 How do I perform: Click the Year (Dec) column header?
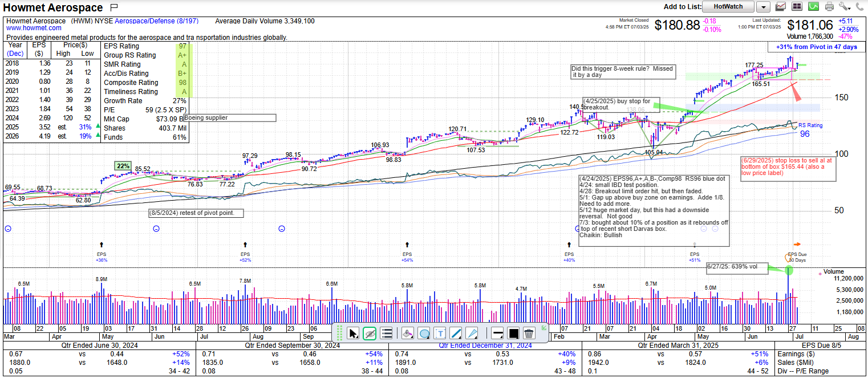[x=15, y=49]
